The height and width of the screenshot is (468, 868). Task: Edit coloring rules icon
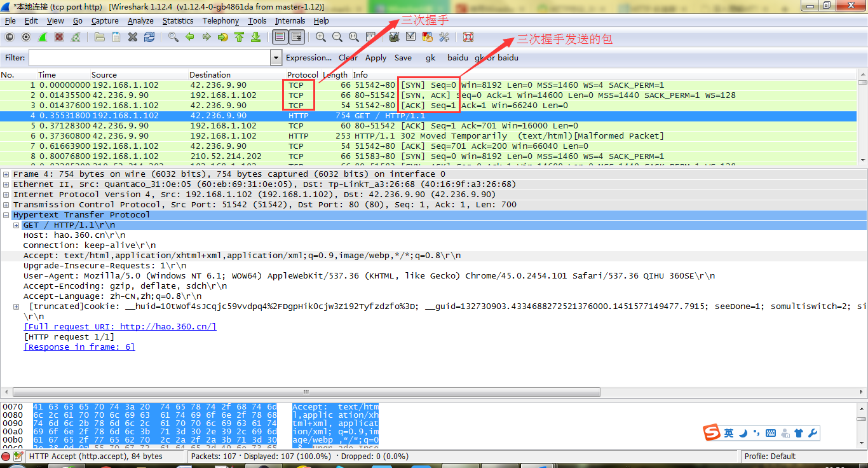(x=428, y=37)
